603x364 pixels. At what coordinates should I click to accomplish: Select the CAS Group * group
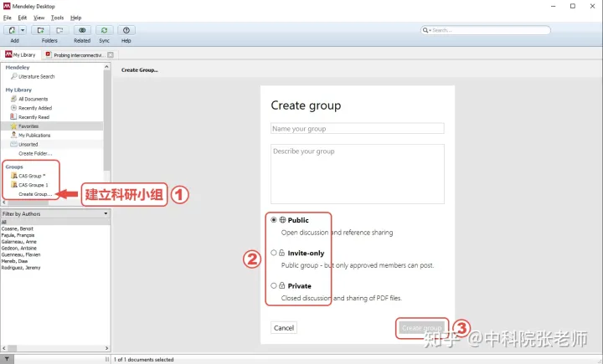pos(32,176)
